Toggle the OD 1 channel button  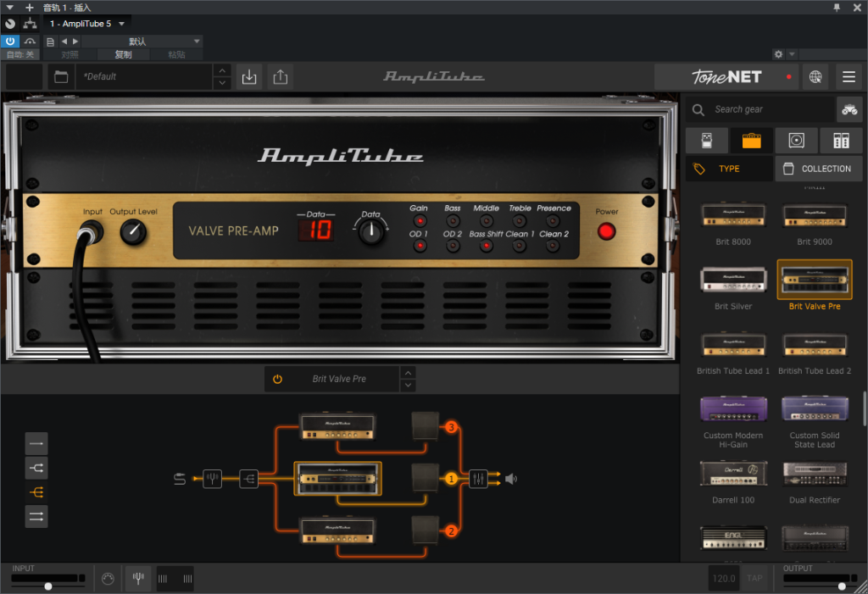[420, 246]
